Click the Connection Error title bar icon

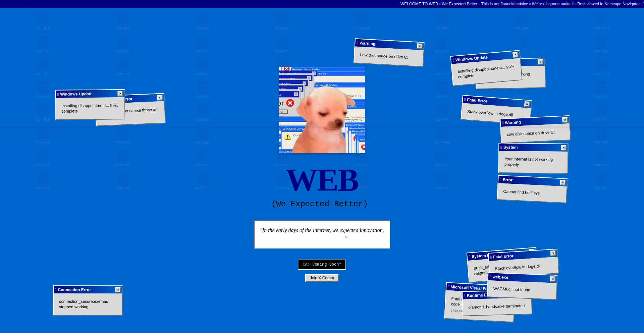point(56,290)
